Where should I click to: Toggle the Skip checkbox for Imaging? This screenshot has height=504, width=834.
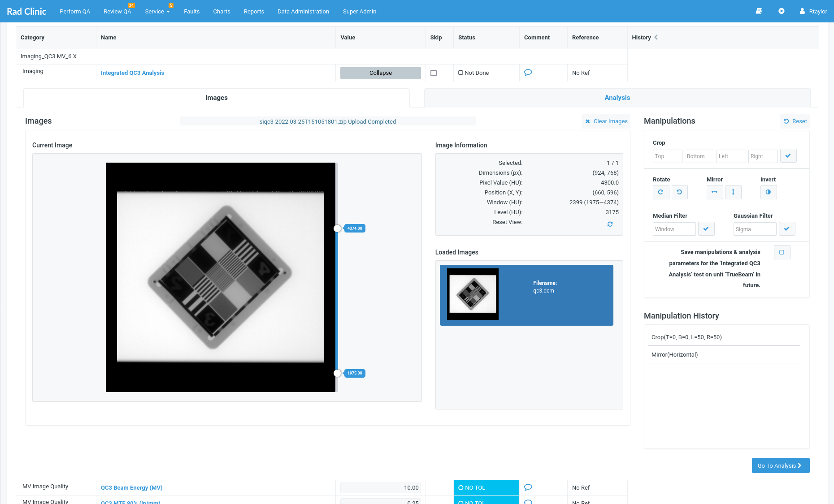(x=434, y=73)
